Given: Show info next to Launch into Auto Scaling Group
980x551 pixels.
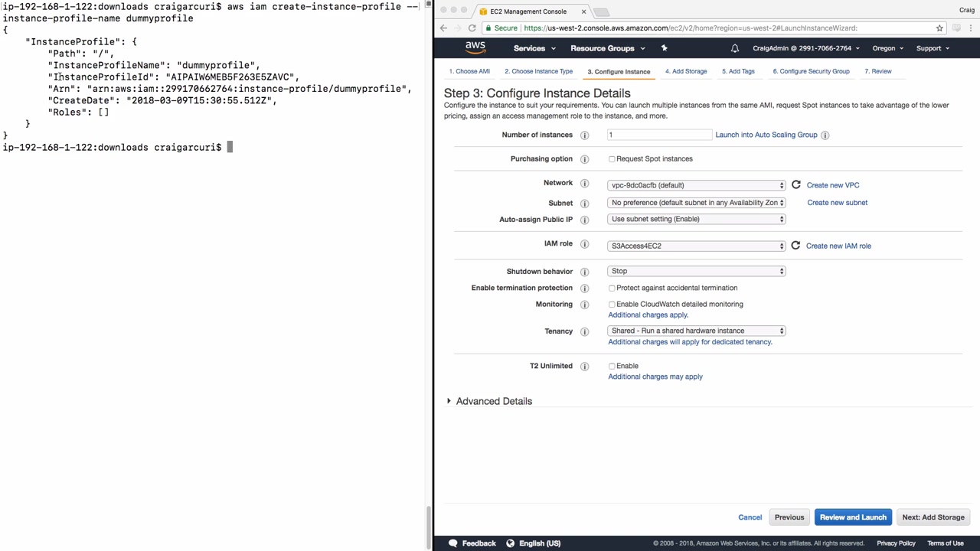Looking at the screenshot, I should [x=825, y=135].
